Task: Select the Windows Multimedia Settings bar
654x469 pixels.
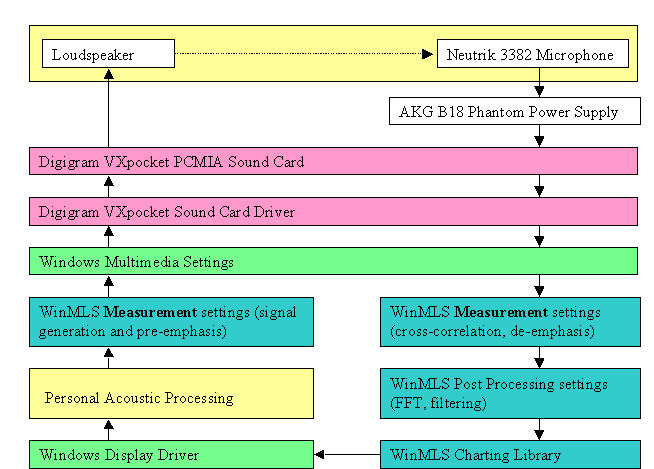Action: coord(333,261)
